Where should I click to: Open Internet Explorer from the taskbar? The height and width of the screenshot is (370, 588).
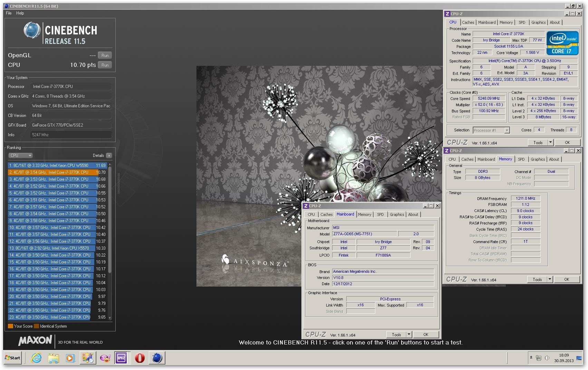coord(36,358)
